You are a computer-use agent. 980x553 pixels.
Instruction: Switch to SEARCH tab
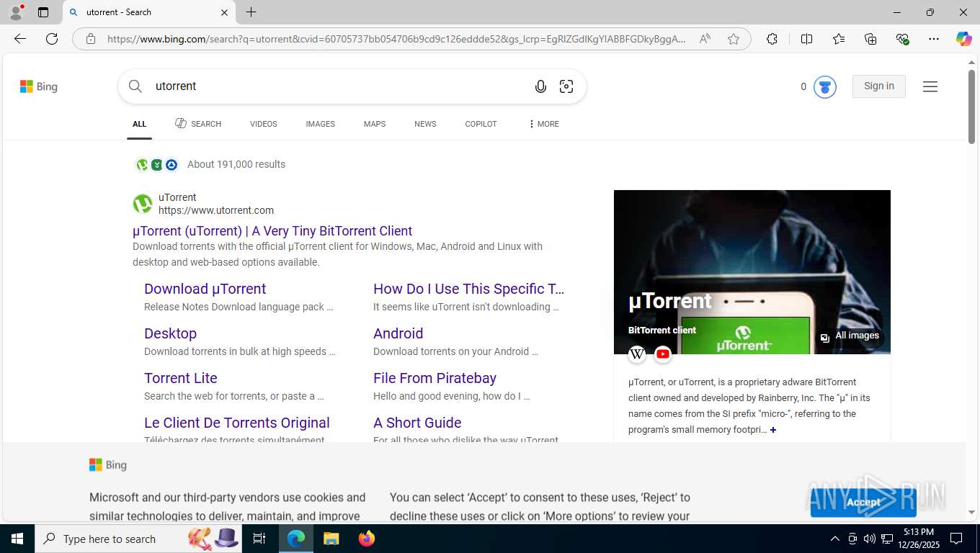198,124
